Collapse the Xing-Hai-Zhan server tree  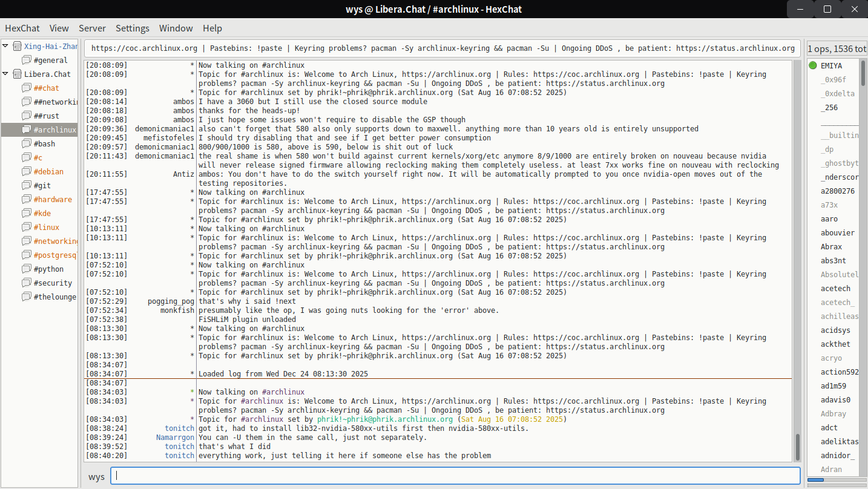click(x=6, y=46)
